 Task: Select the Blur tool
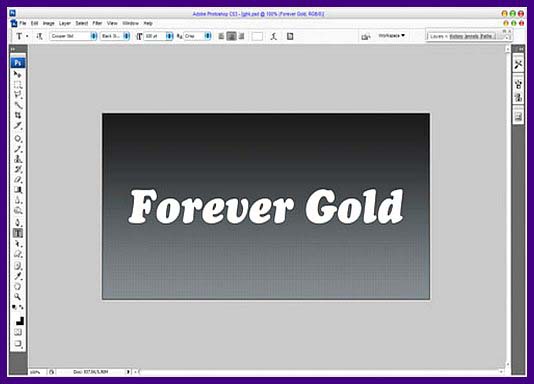(17, 200)
